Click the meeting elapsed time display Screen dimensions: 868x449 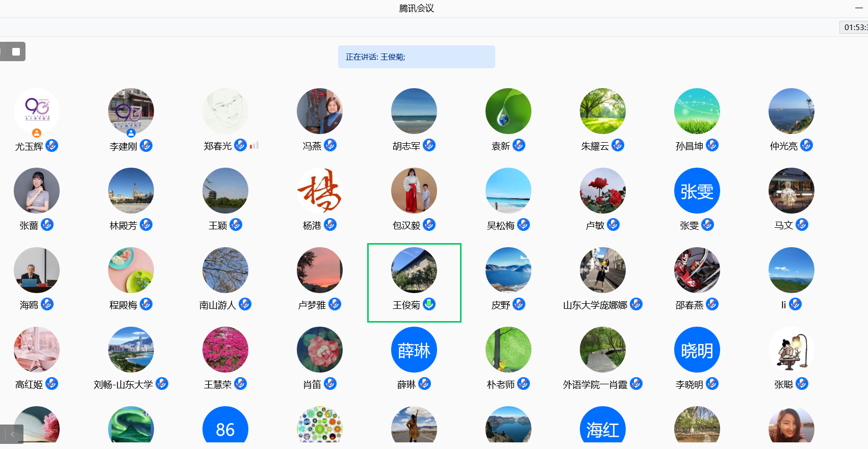click(855, 28)
